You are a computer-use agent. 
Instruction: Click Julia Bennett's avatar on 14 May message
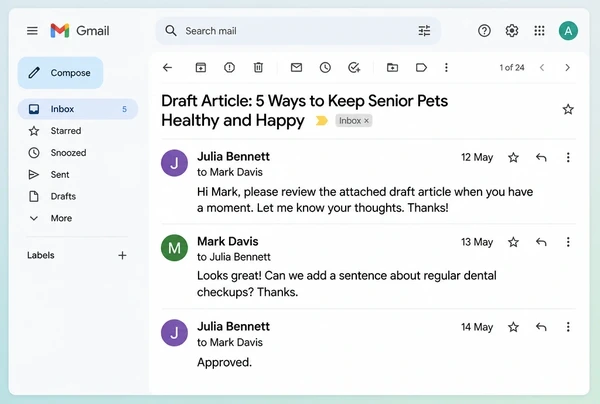pos(174,333)
